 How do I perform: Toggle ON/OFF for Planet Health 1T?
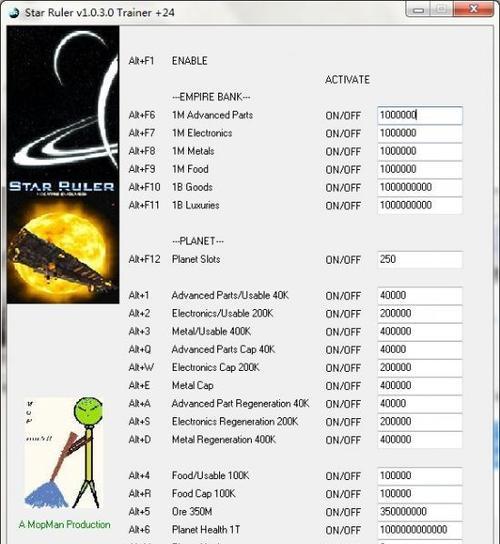point(343,530)
